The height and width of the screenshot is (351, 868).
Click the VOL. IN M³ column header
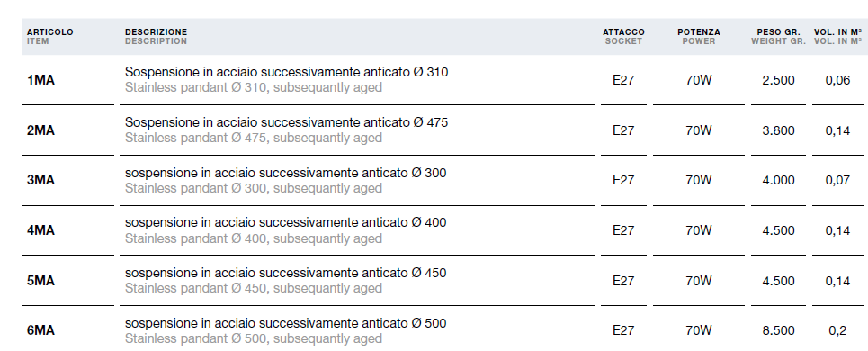(x=837, y=37)
